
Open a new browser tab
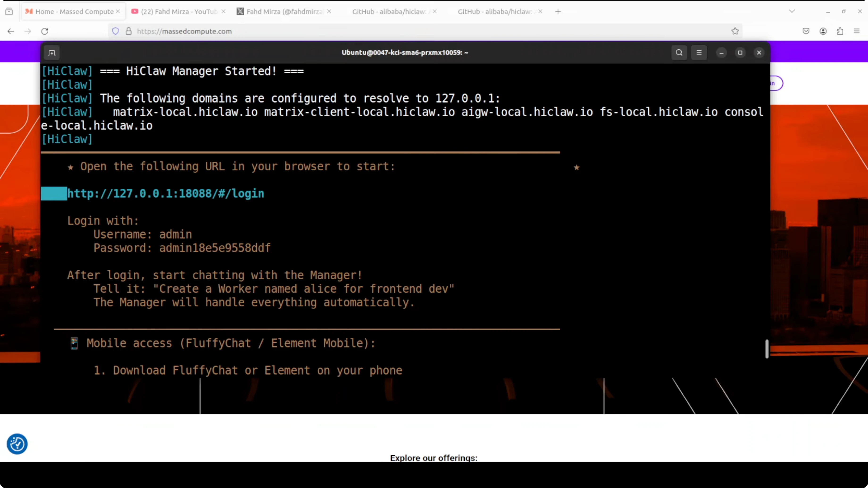point(558,11)
